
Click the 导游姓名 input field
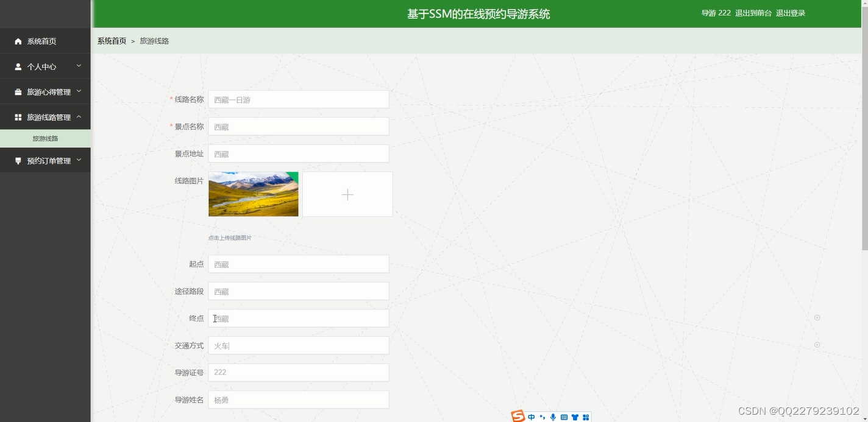pyautogui.click(x=299, y=399)
